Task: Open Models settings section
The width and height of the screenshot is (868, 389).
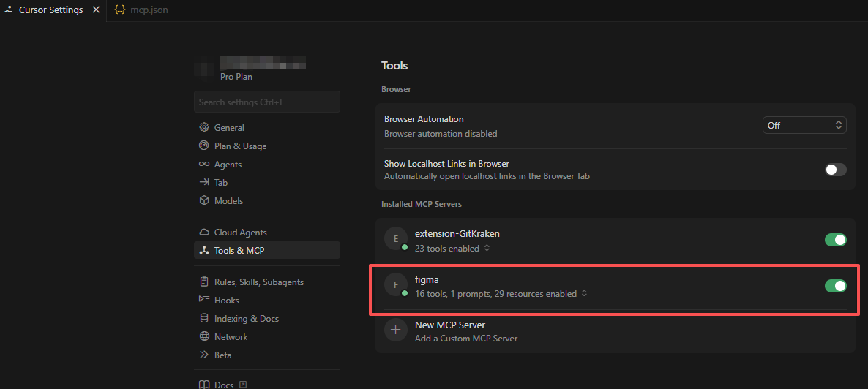Action: [x=267, y=201]
